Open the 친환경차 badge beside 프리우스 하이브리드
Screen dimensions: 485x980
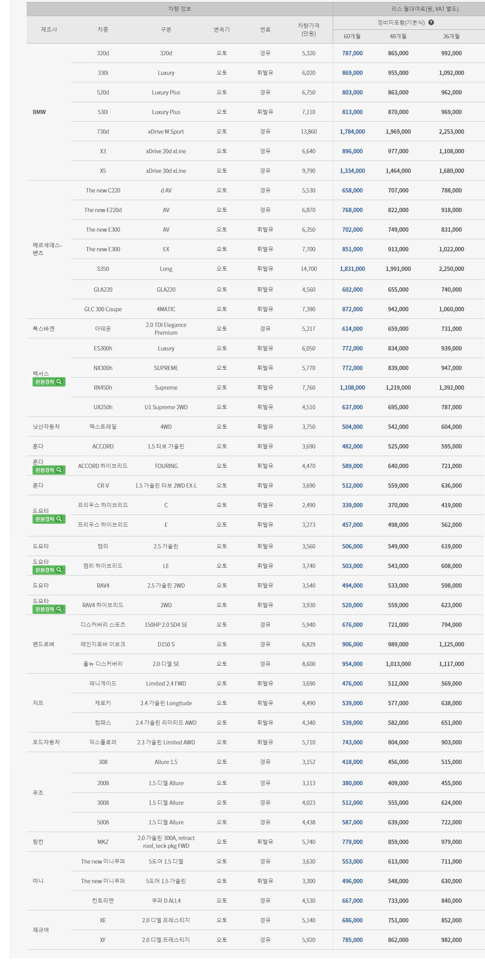tap(49, 519)
